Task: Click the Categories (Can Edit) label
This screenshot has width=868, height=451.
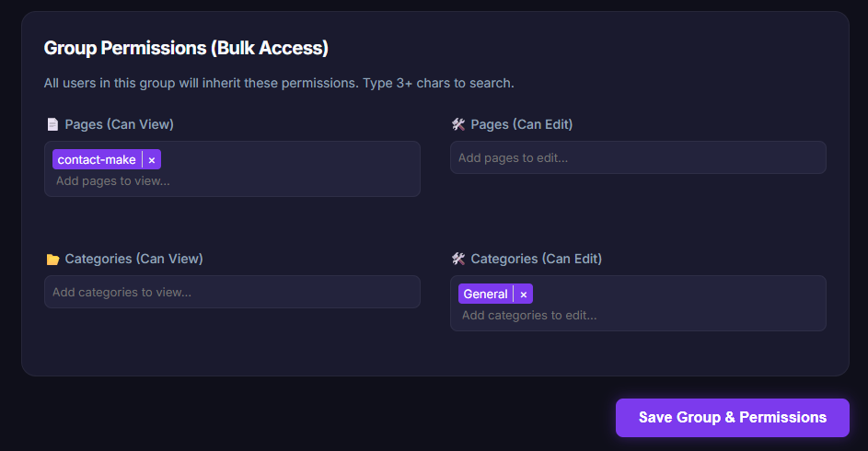Action: pyautogui.click(x=536, y=260)
